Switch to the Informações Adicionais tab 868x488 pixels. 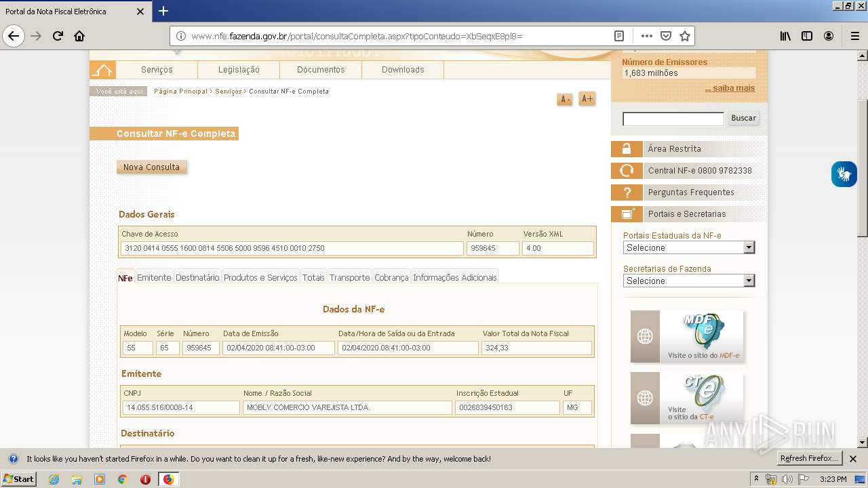[x=454, y=277]
